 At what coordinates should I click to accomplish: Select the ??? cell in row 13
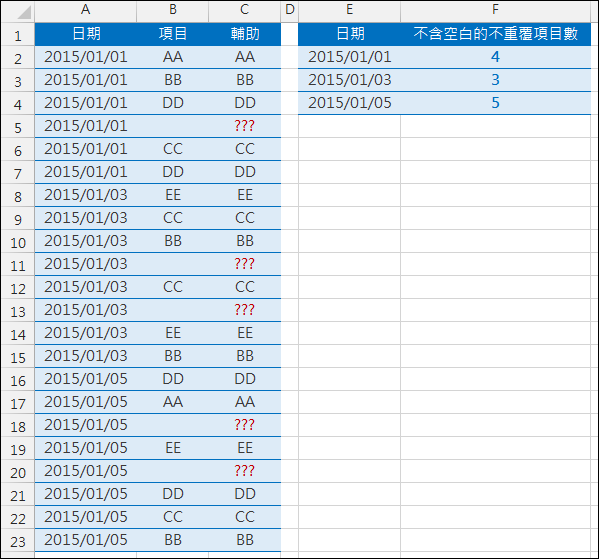[x=244, y=310]
